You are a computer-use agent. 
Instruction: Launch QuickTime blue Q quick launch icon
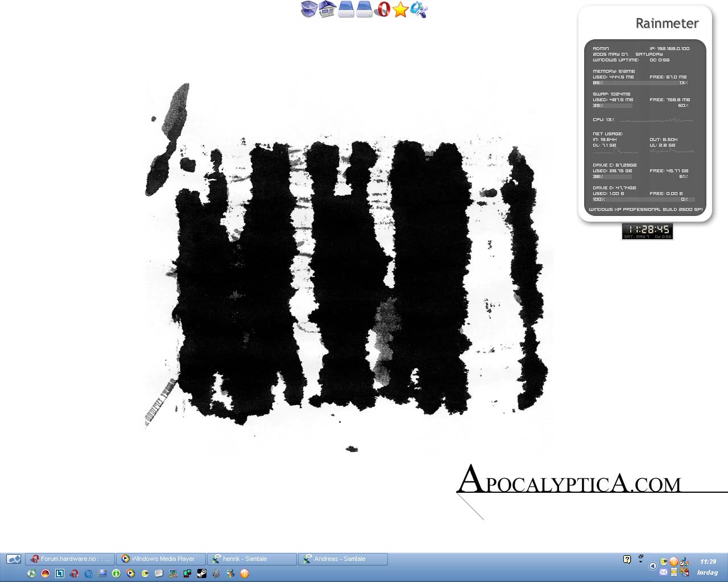click(x=88, y=573)
